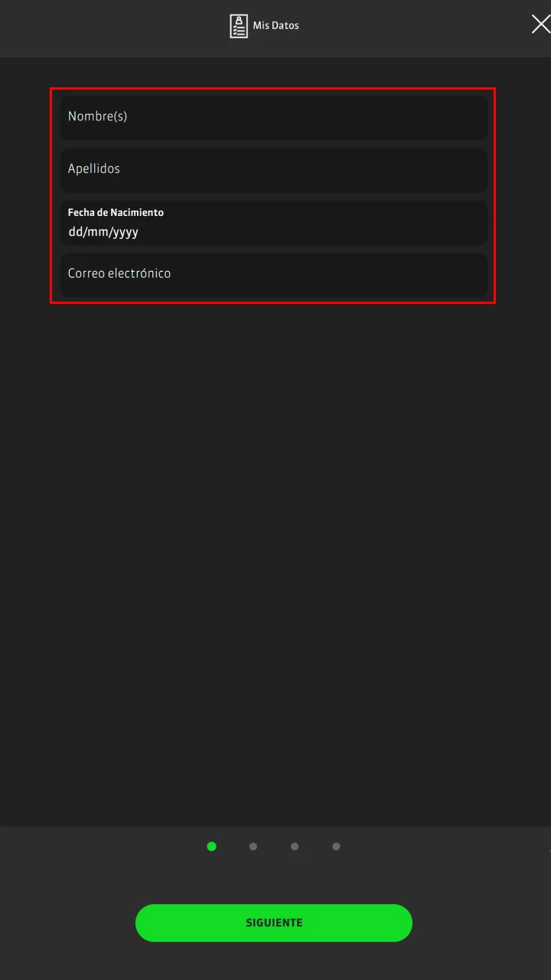Select the fourth and last step dot

pyautogui.click(x=336, y=846)
